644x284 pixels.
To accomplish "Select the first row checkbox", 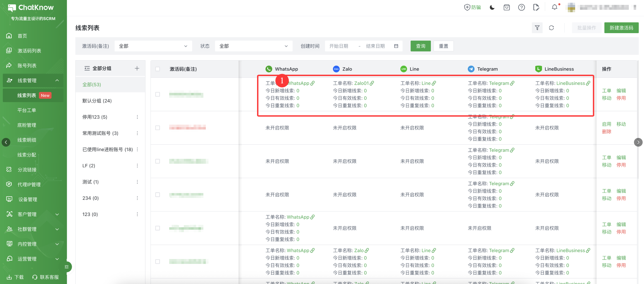I will 158,94.
